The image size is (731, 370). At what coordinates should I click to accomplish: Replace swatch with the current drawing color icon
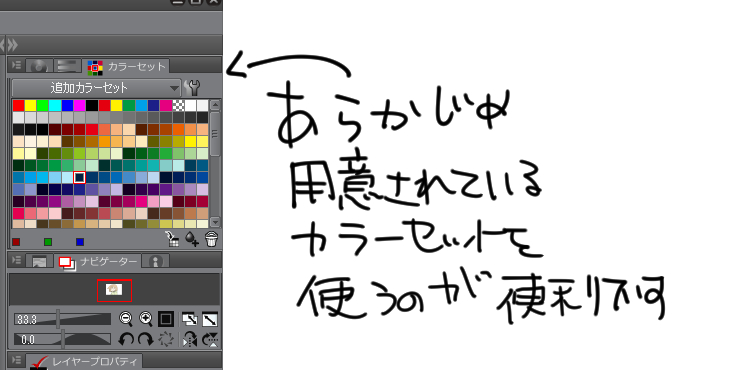[172, 239]
